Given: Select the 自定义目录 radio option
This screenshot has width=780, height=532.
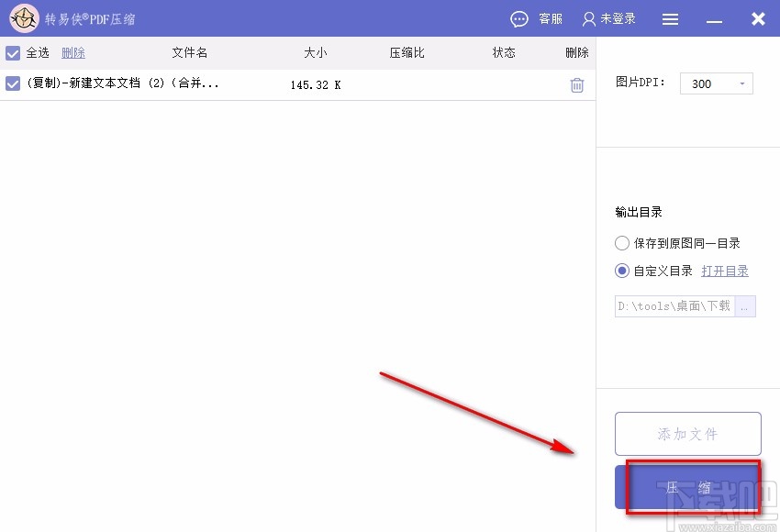Looking at the screenshot, I should coord(621,270).
